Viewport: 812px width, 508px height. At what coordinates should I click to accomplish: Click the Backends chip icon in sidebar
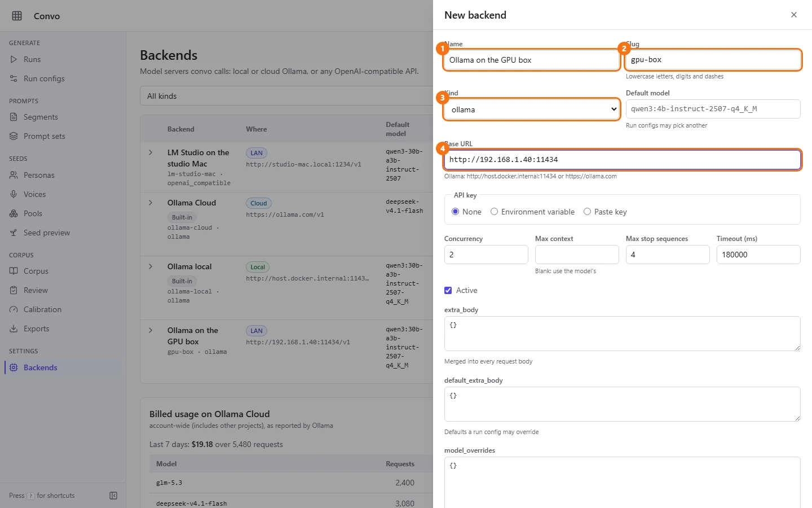click(14, 367)
